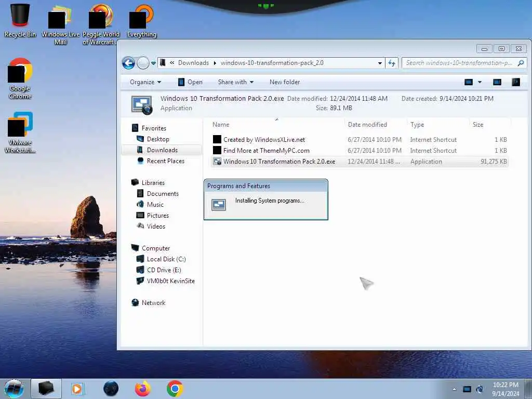Click the display tray icon
The height and width of the screenshot is (399, 532).
[x=467, y=389]
